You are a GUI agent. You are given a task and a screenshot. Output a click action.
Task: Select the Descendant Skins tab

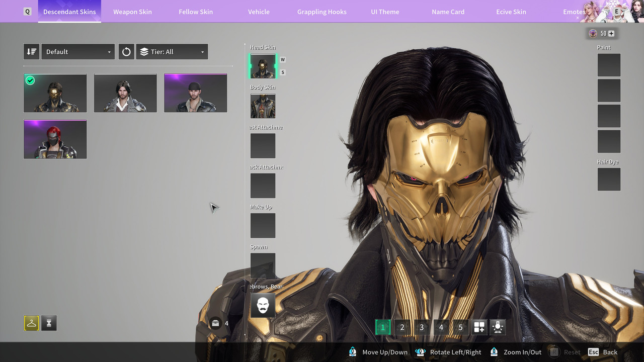69,12
